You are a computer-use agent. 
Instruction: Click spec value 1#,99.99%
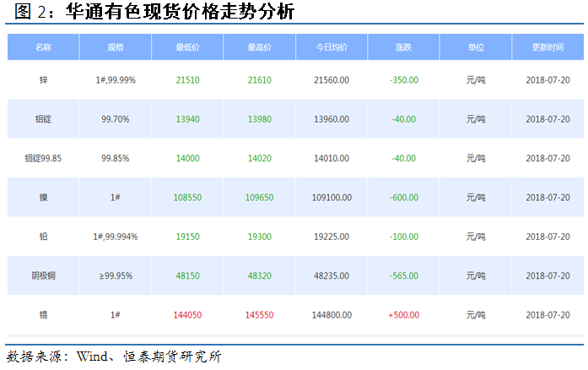point(116,80)
